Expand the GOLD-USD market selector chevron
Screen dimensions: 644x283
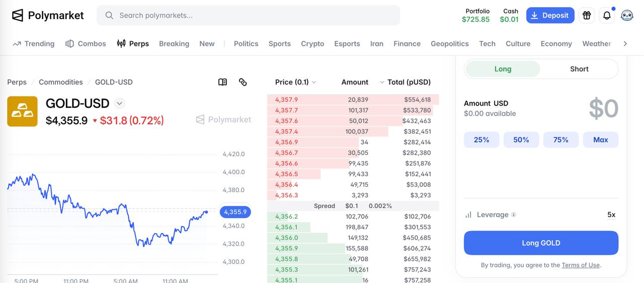[119, 103]
